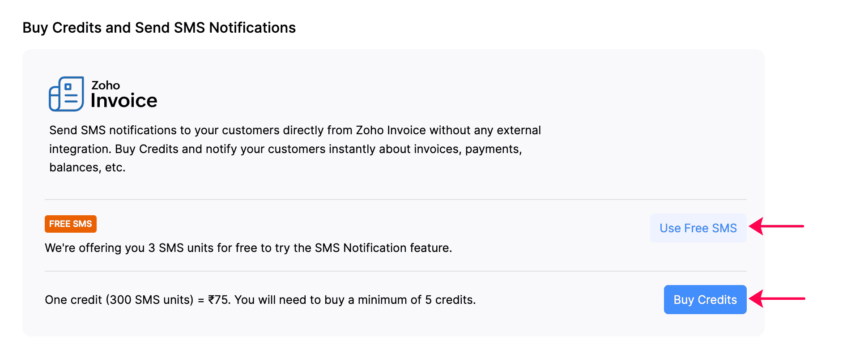Viewport: 868px width, 358px height.
Task: Click the red arrow beside Buy Credits
Action: [x=777, y=298]
